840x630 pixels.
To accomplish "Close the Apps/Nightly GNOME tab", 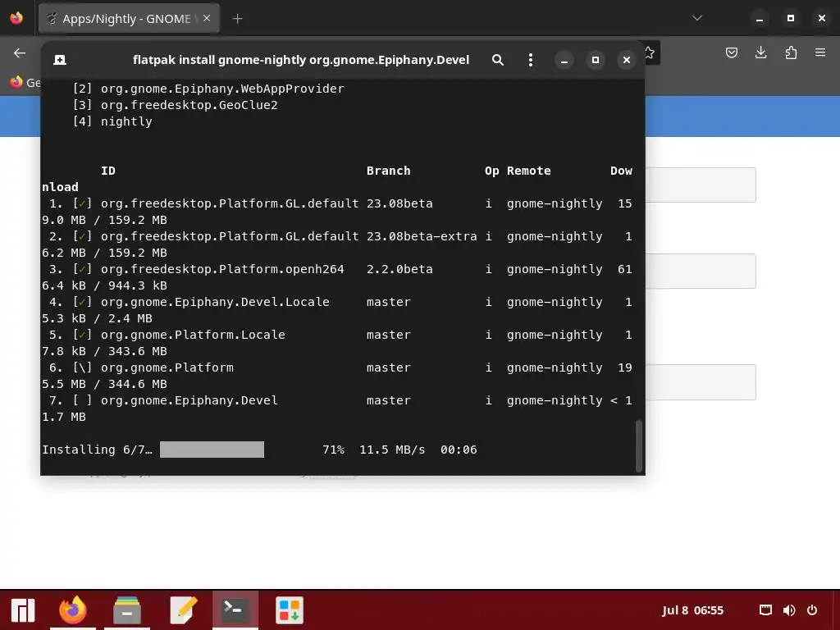I will [207, 18].
